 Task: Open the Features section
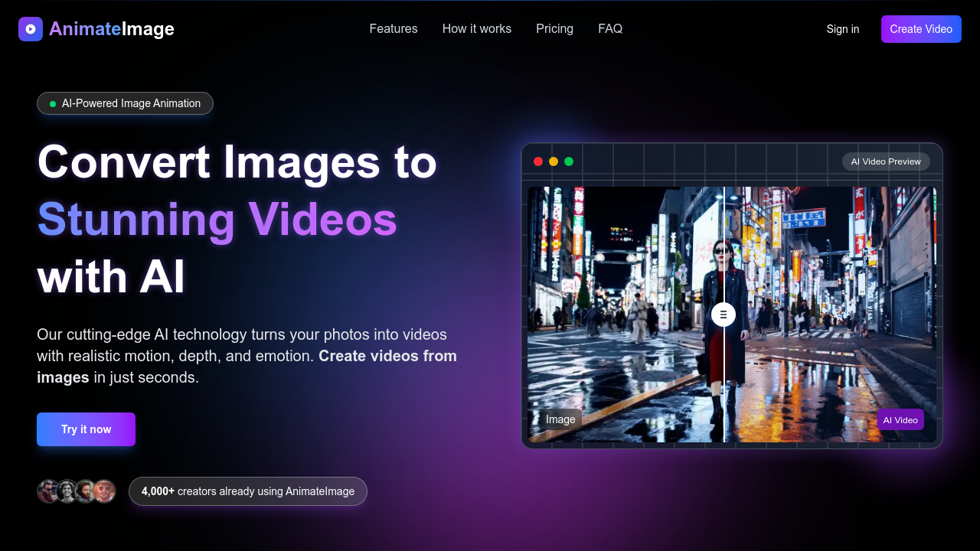(x=393, y=28)
